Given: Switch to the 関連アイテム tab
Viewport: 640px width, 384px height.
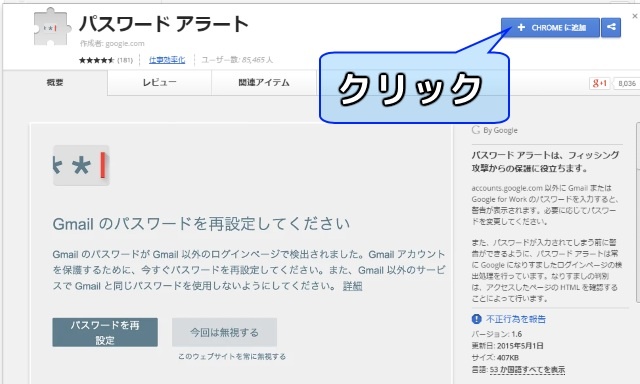Looking at the screenshot, I should [264, 82].
